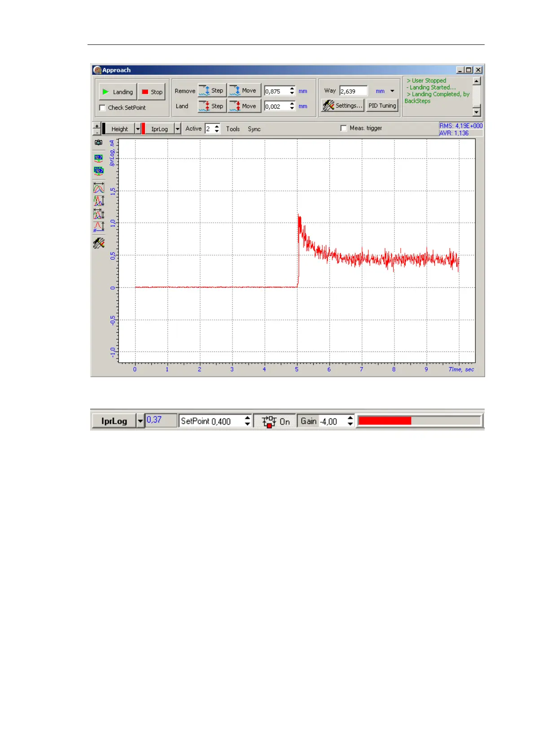Click the Remove distance 0,875 input field
This screenshot has height=756, width=534.
276,91
